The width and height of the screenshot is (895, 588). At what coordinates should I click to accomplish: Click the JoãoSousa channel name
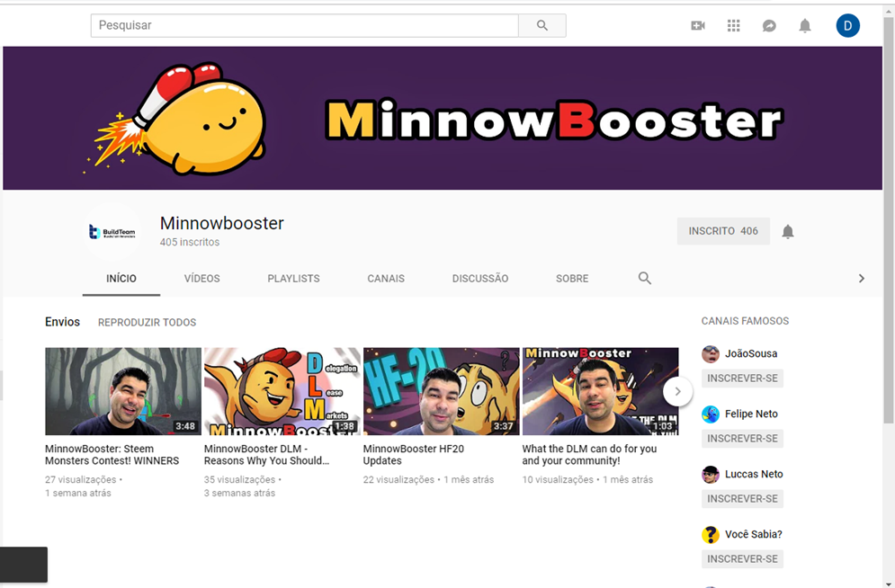point(750,353)
